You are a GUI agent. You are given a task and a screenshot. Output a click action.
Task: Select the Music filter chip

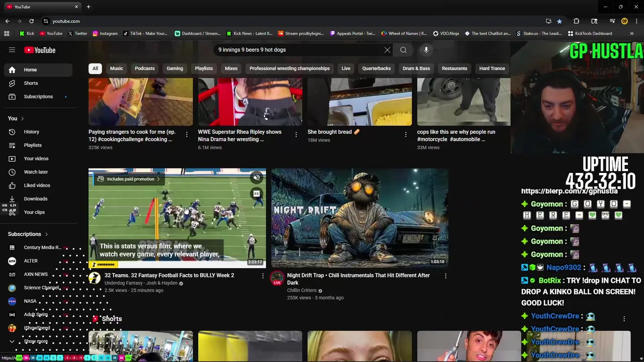[x=116, y=68]
